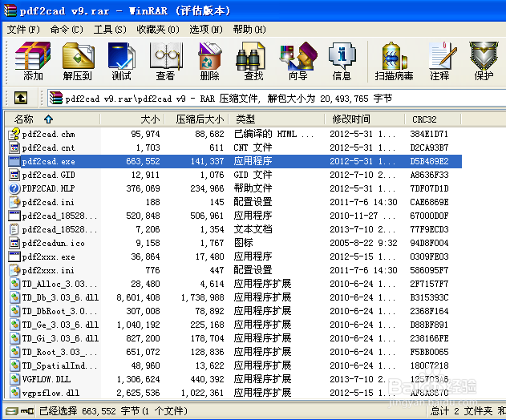506x420 pixels.
Task: Click the pdf2xxx.exe application icon
Action: tap(14, 256)
